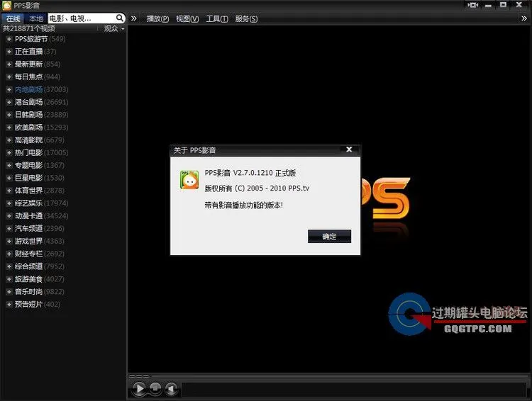Open the 播放(P) menu
The width and height of the screenshot is (532, 401).
[157, 19]
